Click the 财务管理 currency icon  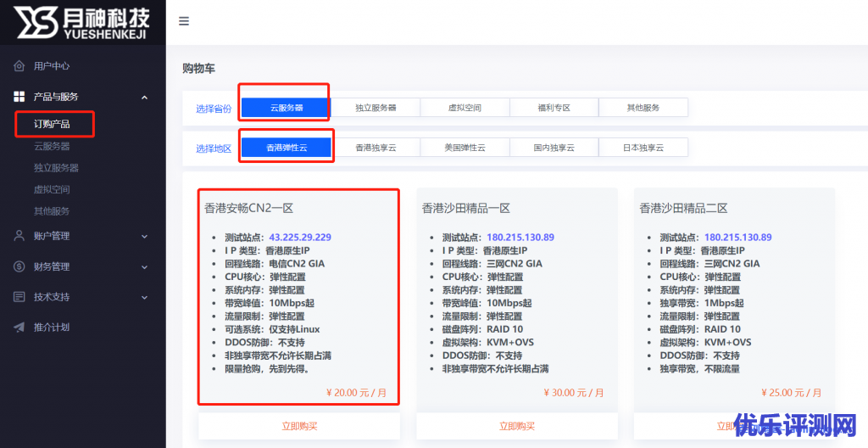point(19,266)
